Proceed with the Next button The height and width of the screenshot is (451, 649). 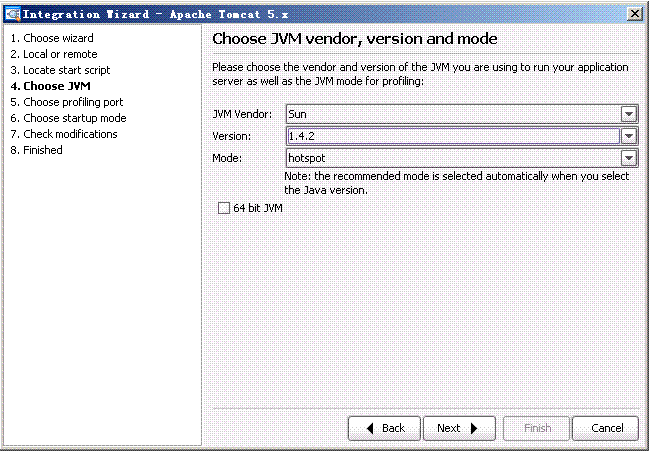click(459, 428)
